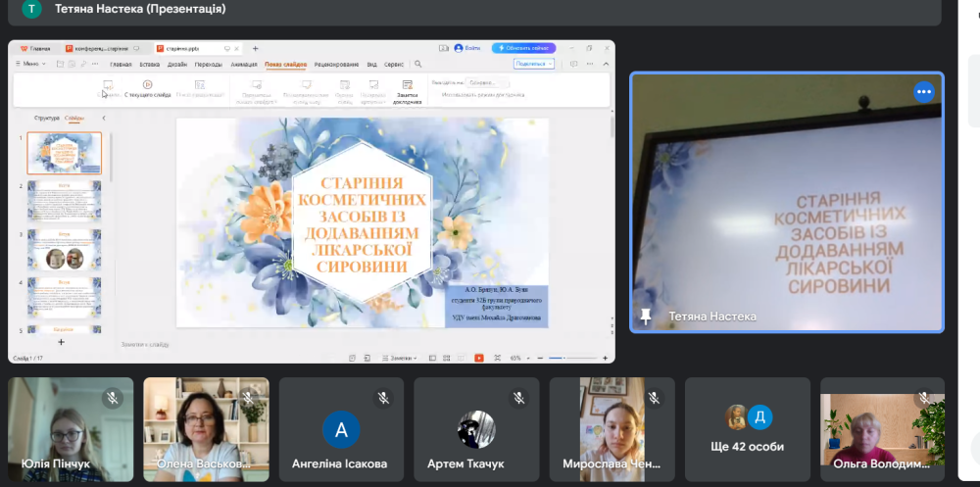Open 'Заметки докладчика' speaker notes icon
The height and width of the screenshot is (487, 980).
(x=407, y=86)
